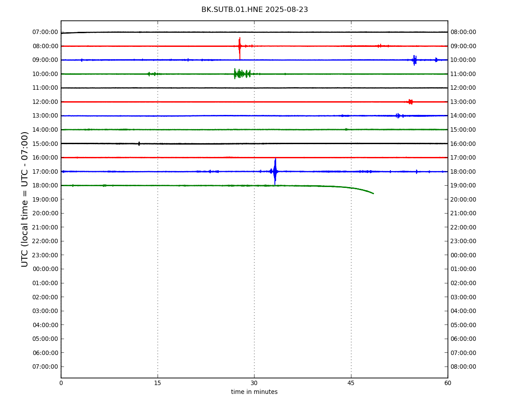This screenshot has width=509, height=420.
Task: Click the right-axis label 03:00:00
Action: [x=463, y=297]
